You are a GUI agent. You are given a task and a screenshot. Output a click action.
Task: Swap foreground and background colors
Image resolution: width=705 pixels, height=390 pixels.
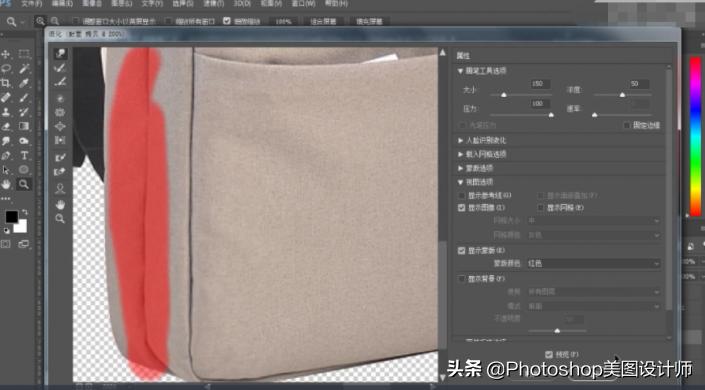25,212
